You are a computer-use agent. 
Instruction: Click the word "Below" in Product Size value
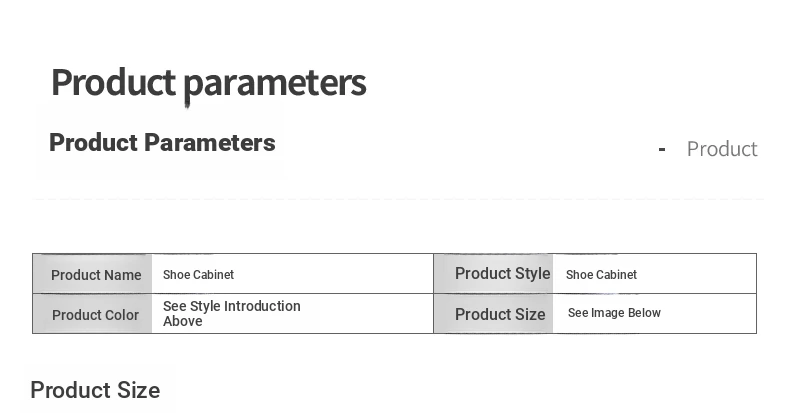644,313
